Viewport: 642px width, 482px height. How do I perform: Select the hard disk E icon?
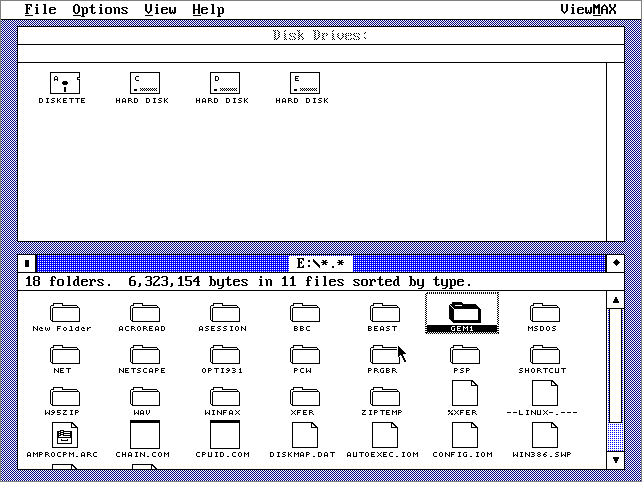[305, 84]
